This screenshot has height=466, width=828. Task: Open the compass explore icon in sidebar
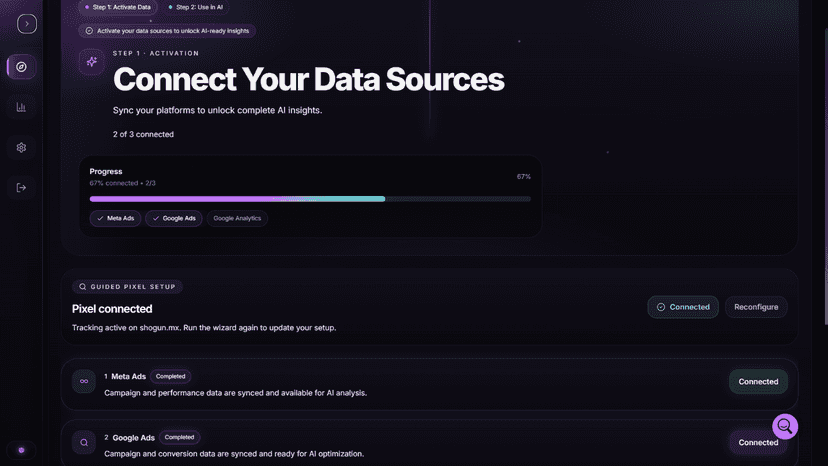[x=22, y=67]
